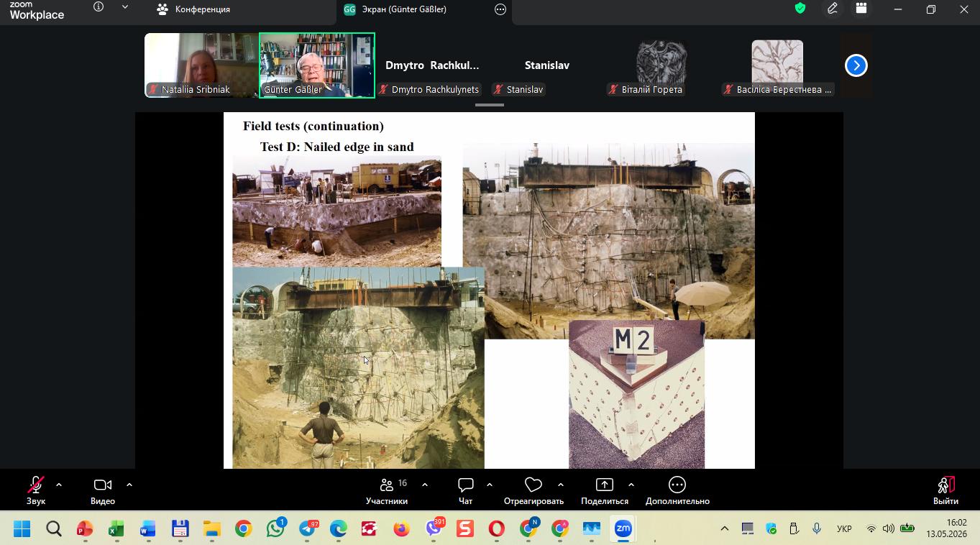Expand audio options arrow next to Sound
980x545 pixels.
[59, 485]
